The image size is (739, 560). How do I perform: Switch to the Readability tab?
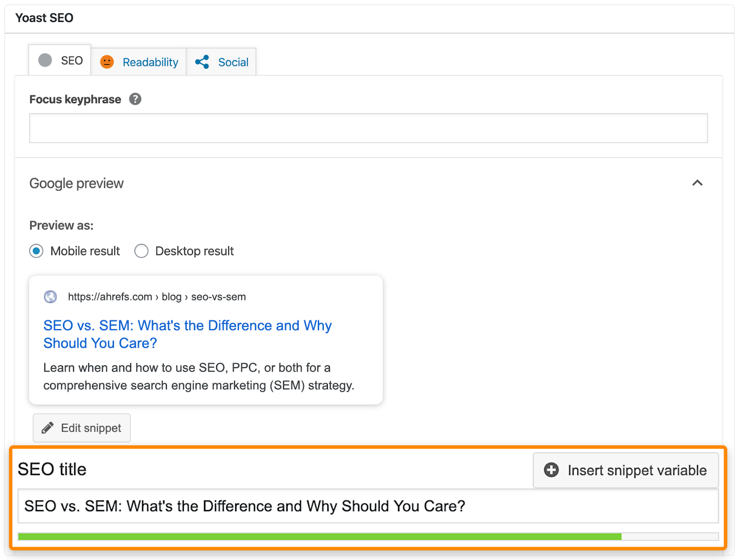150,61
